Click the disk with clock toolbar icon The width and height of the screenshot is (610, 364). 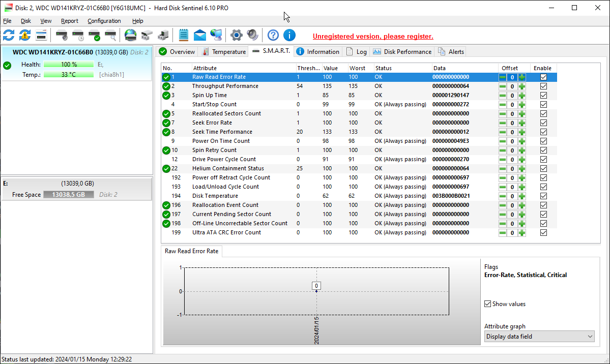78,36
